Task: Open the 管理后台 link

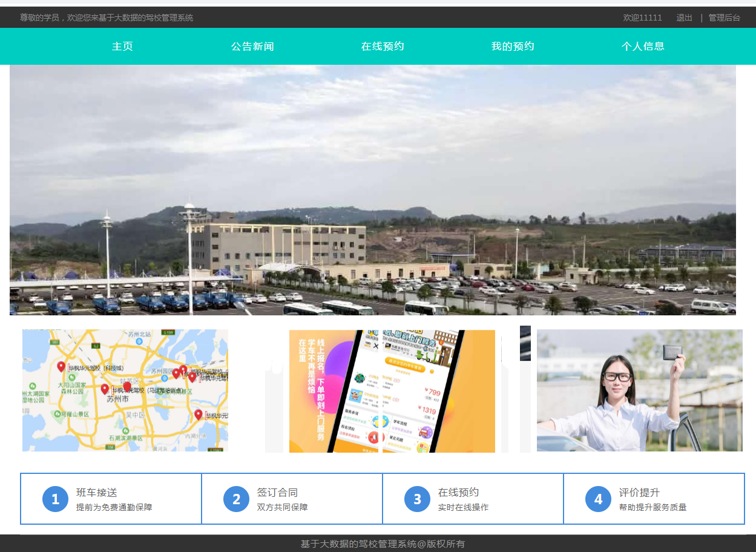Action: [725, 18]
